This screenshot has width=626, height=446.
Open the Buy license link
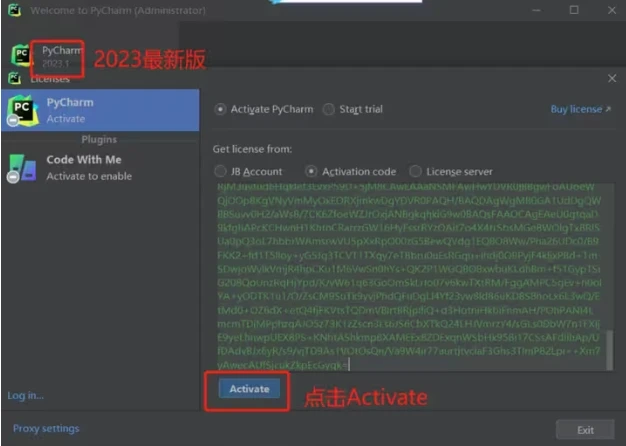coord(576,109)
